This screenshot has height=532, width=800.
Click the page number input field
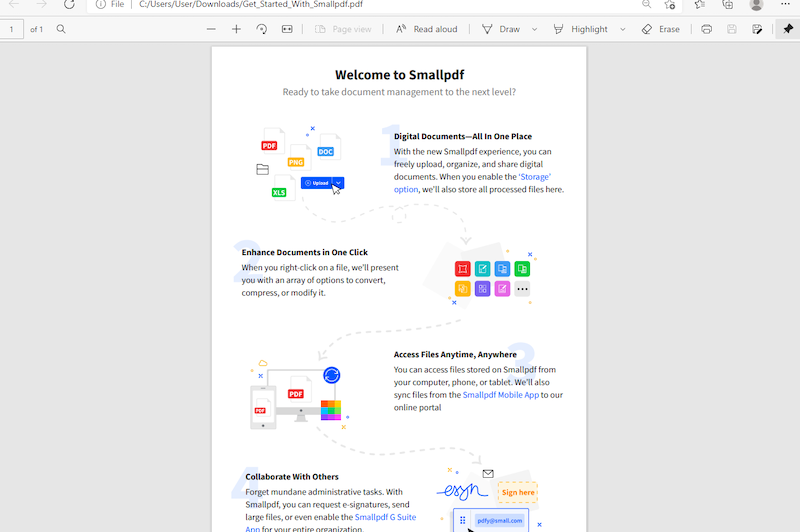pyautogui.click(x=11, y=29)
